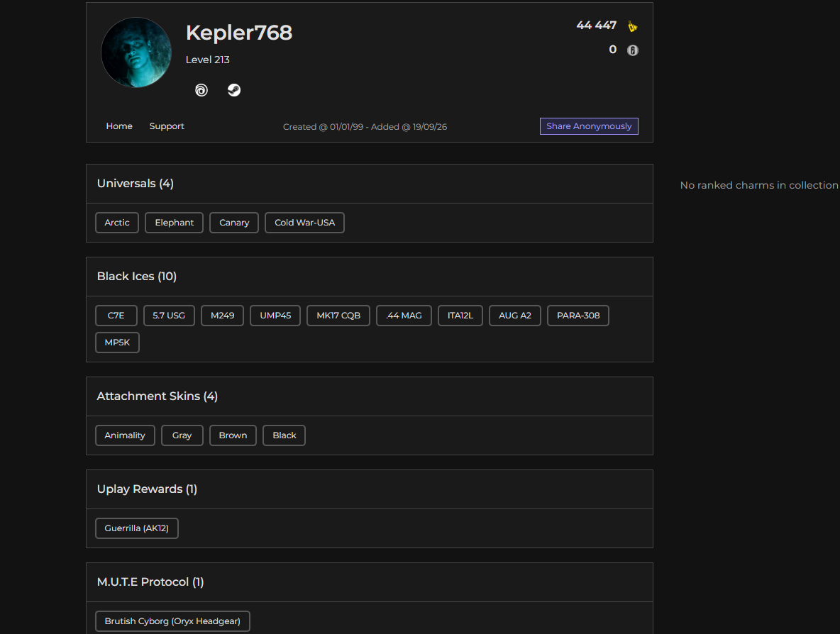Click the Share Anonymously button
Image resolution: width=840 pixels, height=634 pixels.
click(589, 126)
